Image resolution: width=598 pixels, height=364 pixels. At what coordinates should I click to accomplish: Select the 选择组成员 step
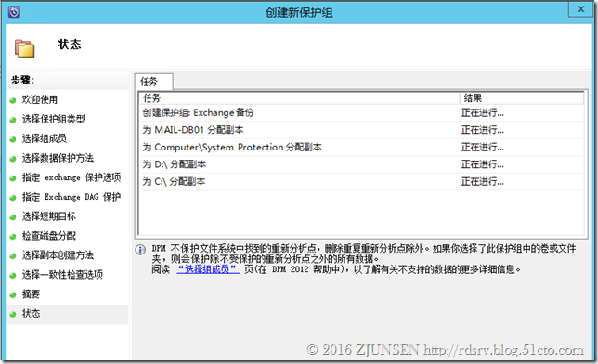click(45, 138)
